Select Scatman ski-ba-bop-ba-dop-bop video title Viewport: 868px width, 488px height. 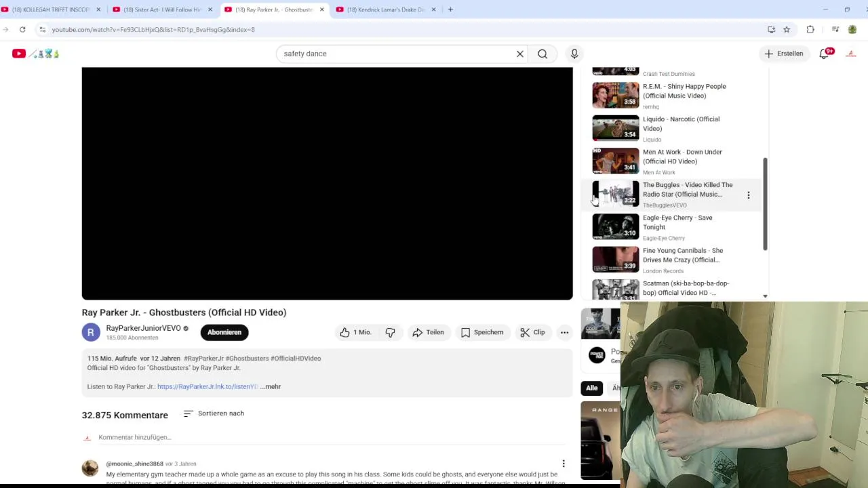point(686,288)
